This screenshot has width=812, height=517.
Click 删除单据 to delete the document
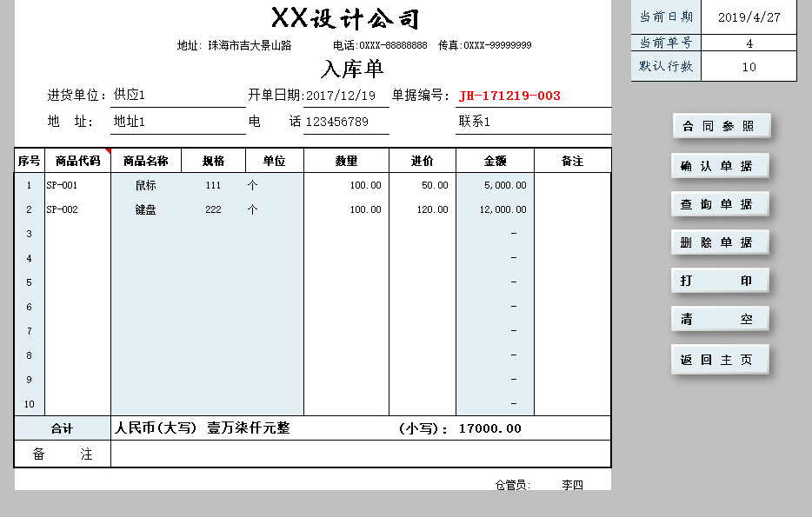coord(721,242)
